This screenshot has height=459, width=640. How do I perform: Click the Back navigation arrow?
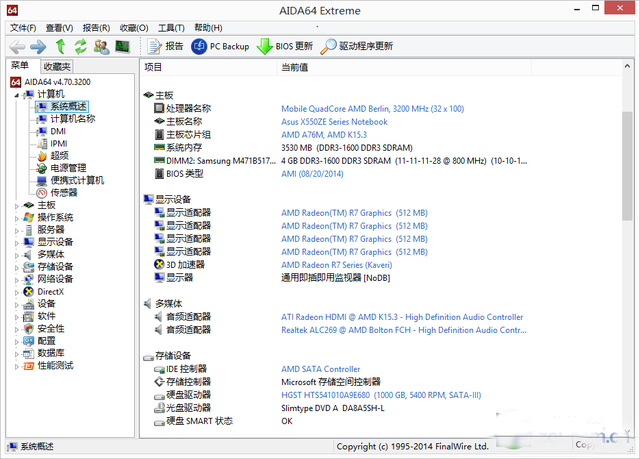tap(17, 47)
